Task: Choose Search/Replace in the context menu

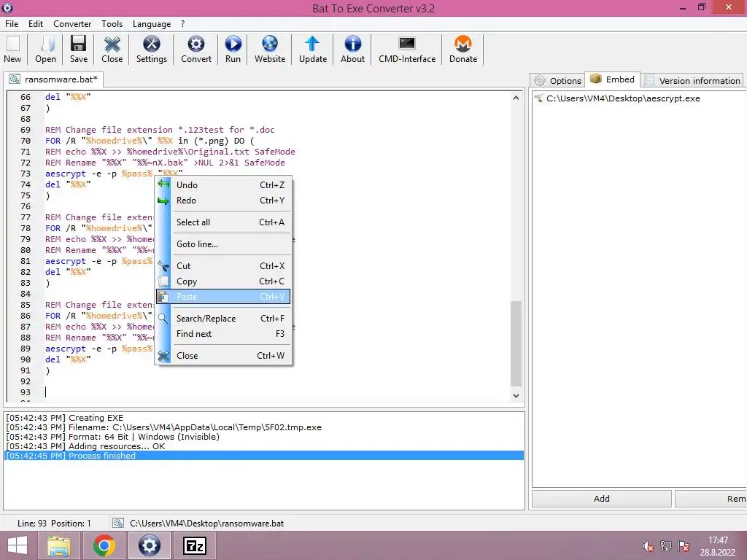Action: (x=223, y=319)
